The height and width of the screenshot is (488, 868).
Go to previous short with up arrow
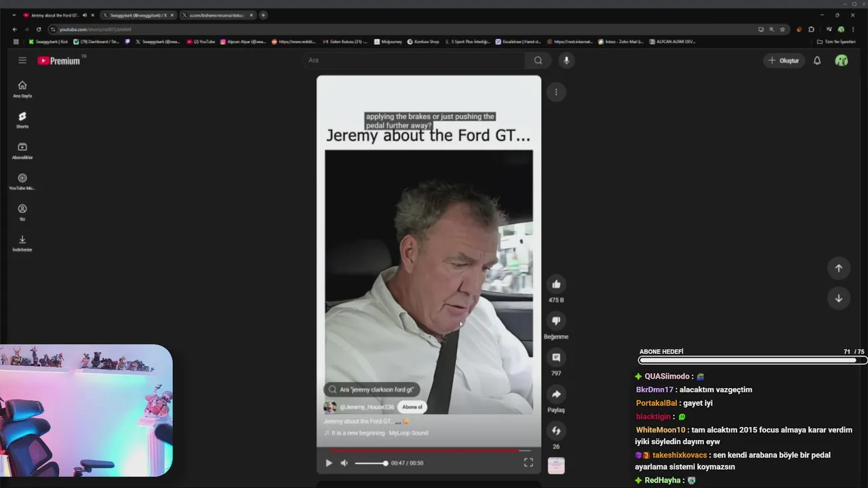839,268
